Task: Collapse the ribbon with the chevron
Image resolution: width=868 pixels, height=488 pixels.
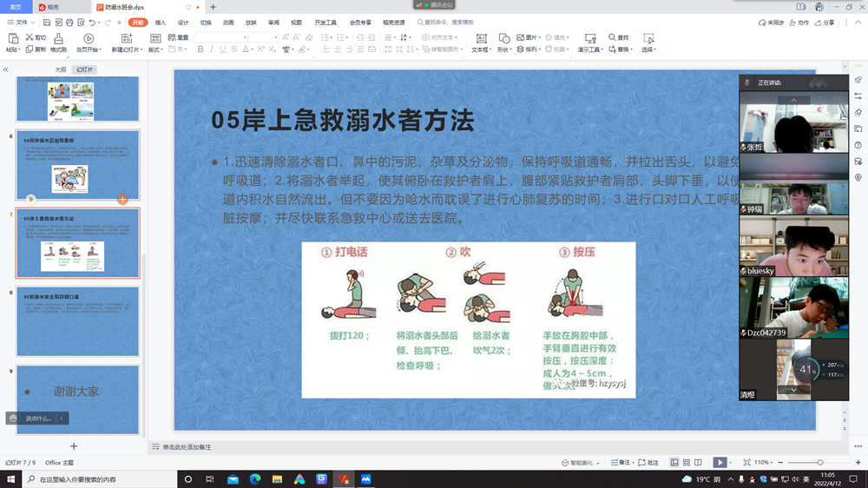Action: (858, 23)
